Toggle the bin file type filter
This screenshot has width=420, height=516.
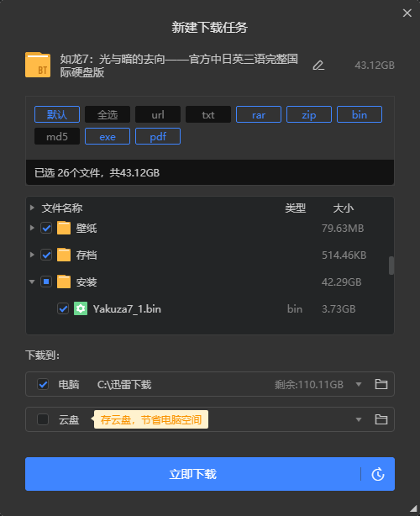tap(360, 114)
